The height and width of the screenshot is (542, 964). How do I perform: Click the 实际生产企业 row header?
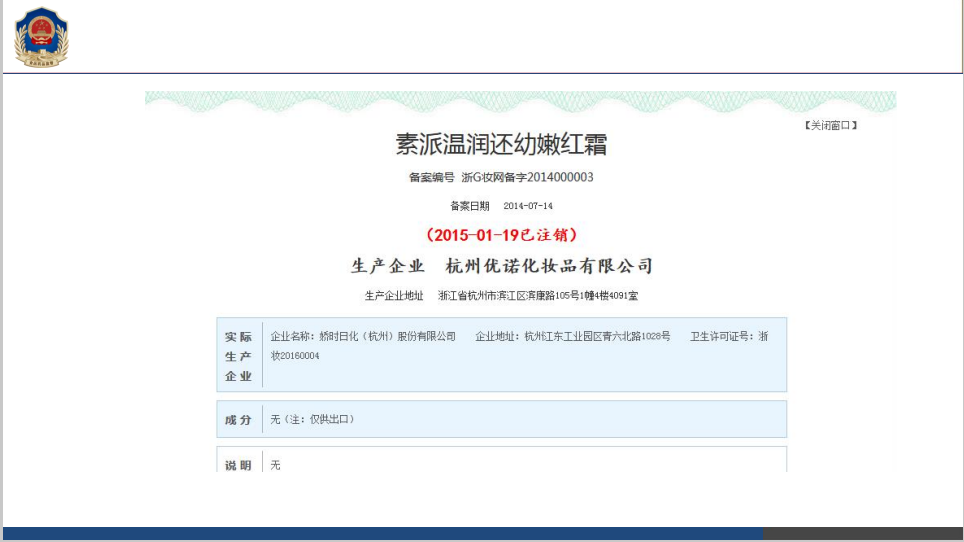[x=239, y=356]
